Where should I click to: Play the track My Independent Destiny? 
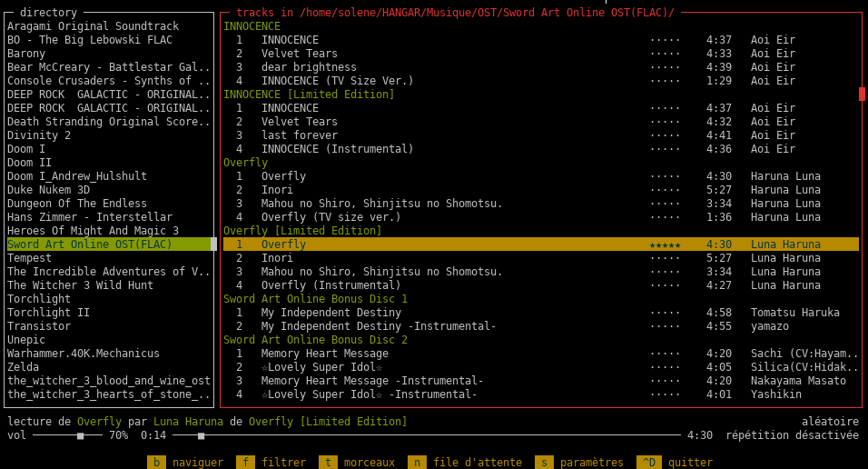330,313
